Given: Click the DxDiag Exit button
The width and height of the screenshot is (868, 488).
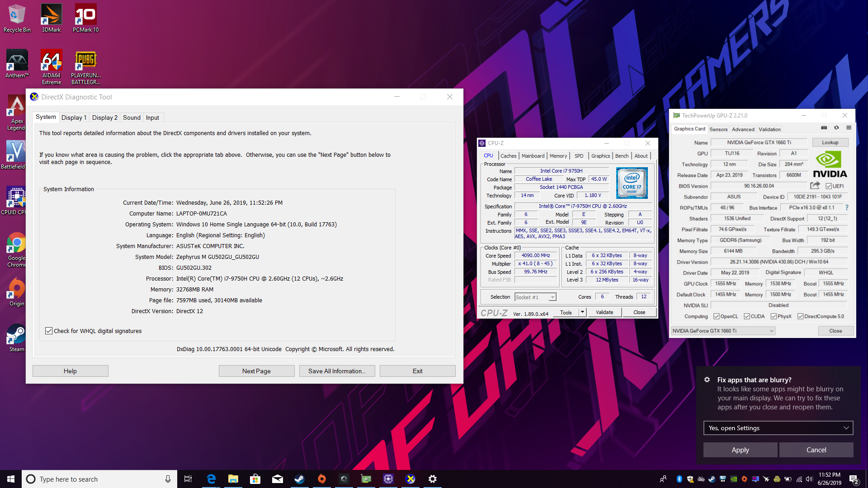Looking at the screenshot, I should 417,371.
